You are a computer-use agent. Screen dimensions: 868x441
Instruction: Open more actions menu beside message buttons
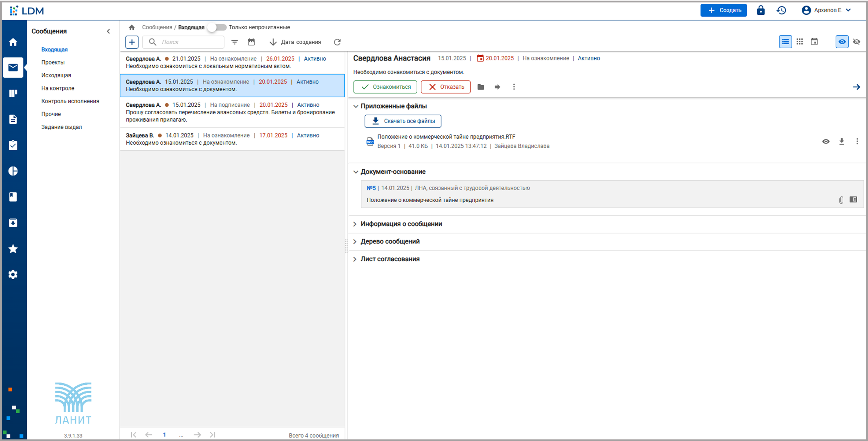(514, 87)
